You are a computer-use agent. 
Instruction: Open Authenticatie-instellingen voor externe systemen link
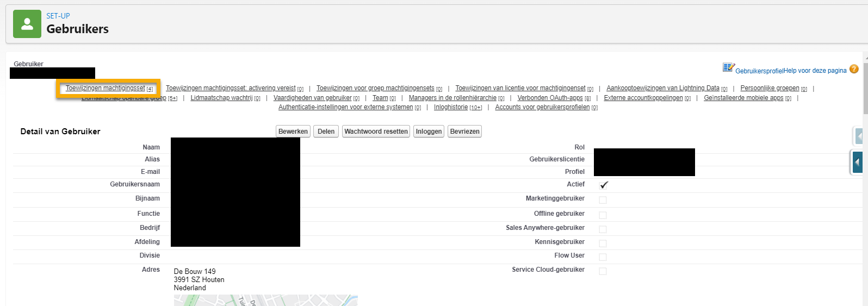coord(350,107)
